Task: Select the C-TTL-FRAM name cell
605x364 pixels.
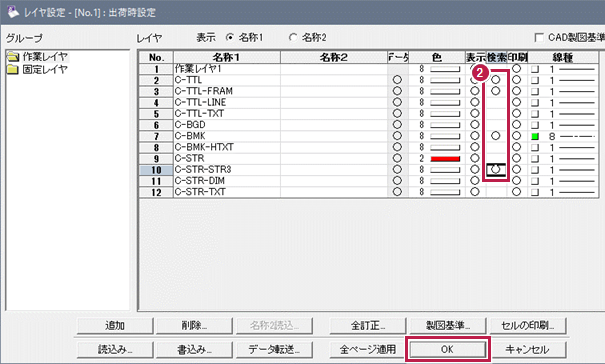Action: coord(227,91)
